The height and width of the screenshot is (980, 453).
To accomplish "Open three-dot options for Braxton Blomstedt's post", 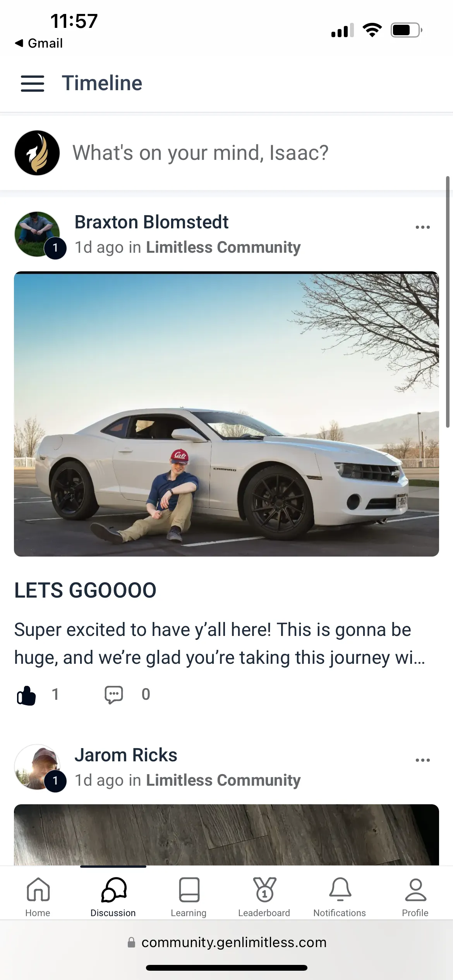I will pos(422,227).
